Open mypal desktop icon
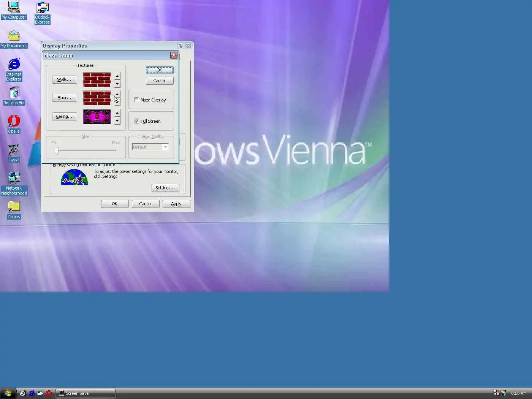 point(14,153)
